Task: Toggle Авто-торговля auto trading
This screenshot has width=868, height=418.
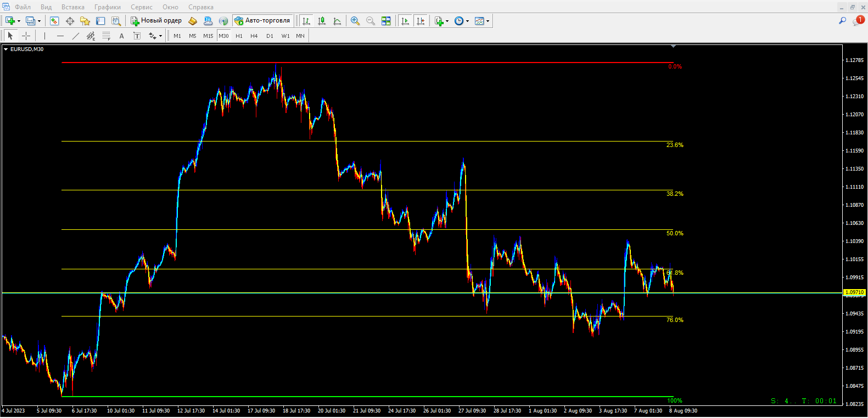Action: (262, 21)
